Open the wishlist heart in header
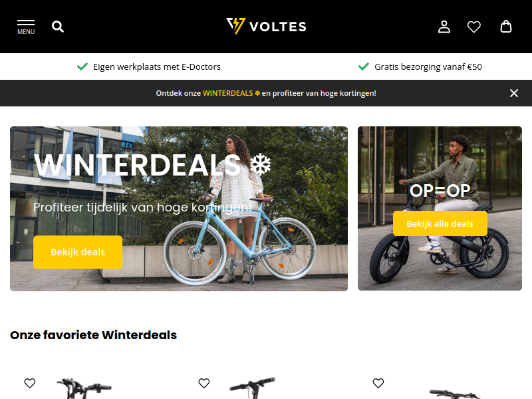This screenshot has width=532, height=399. pyautogui.click(x=474, y=27)
